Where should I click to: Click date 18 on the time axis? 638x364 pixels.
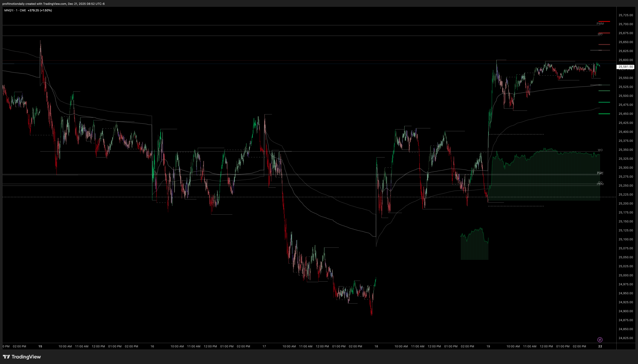coord(376,346)
